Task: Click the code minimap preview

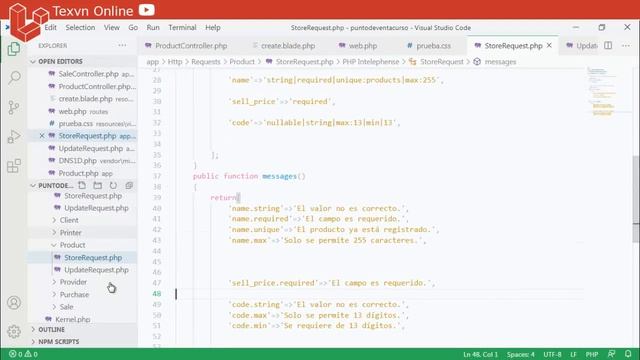Action: point(603,92)
